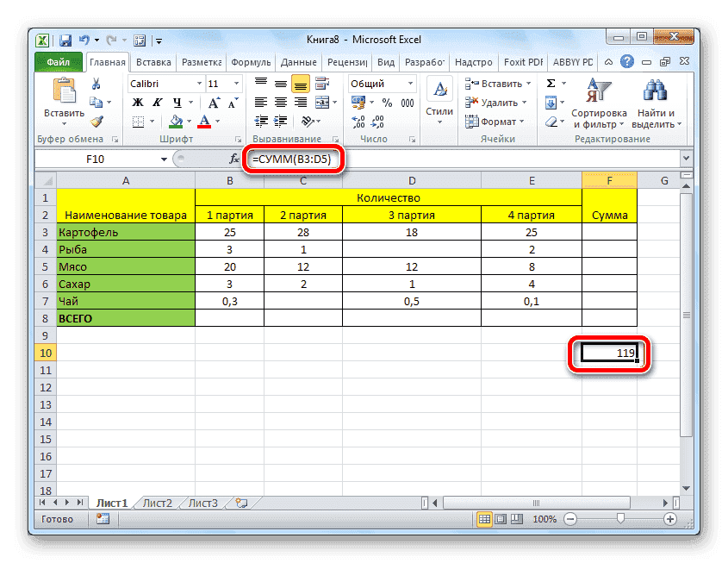Toggle underline formatting (Ч)
This screenshot has width=728, height=563.
coord(177,102)
